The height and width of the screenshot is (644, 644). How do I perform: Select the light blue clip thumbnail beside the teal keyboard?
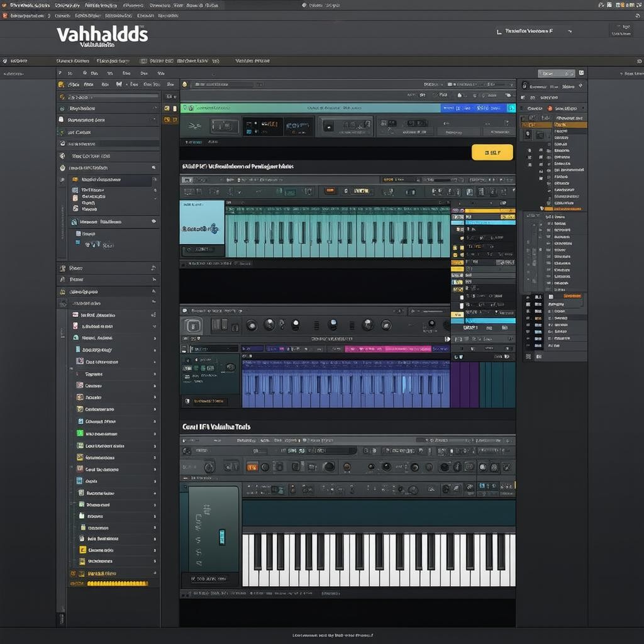202,223
